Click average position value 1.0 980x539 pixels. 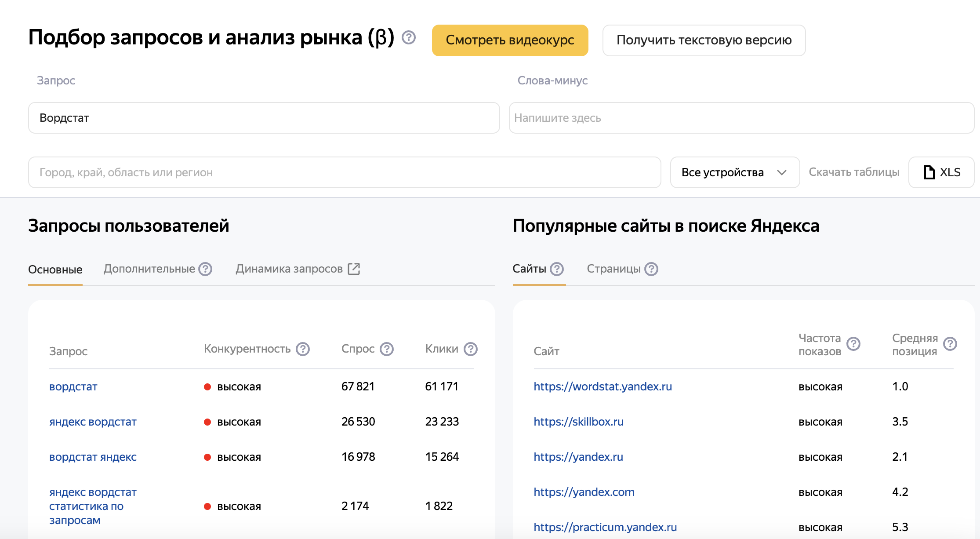click(x=900, y=386)
